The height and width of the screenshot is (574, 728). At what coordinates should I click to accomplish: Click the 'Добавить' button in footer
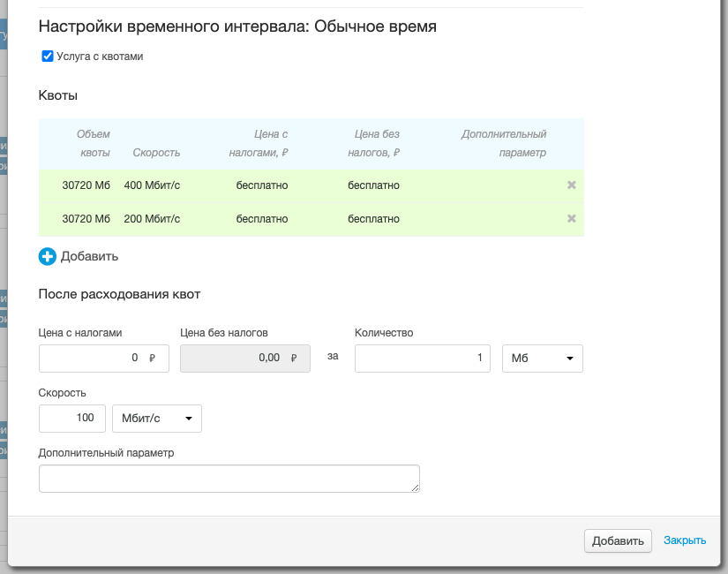[x=618, y=541]
